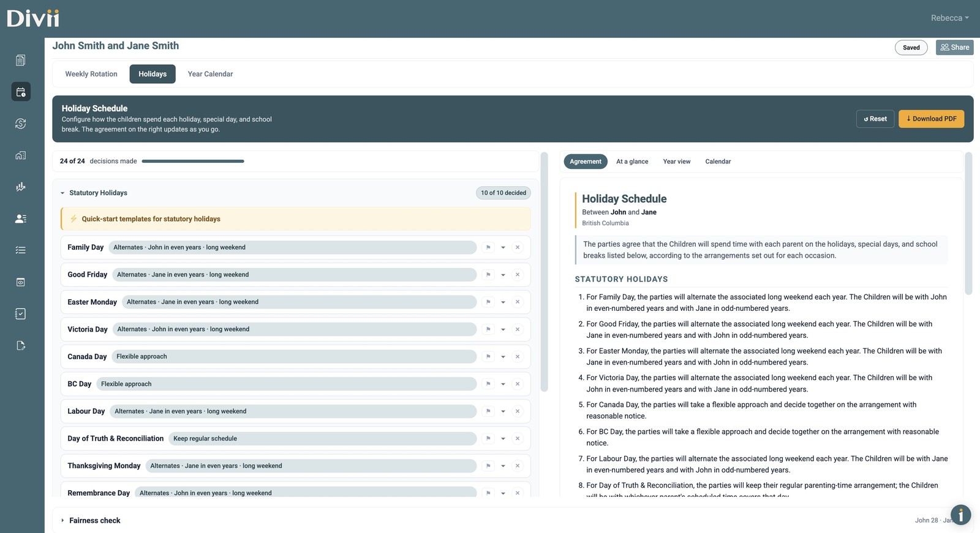Click the Download PDF button
This screenshot has height=533, width=980.
(931, 119)
